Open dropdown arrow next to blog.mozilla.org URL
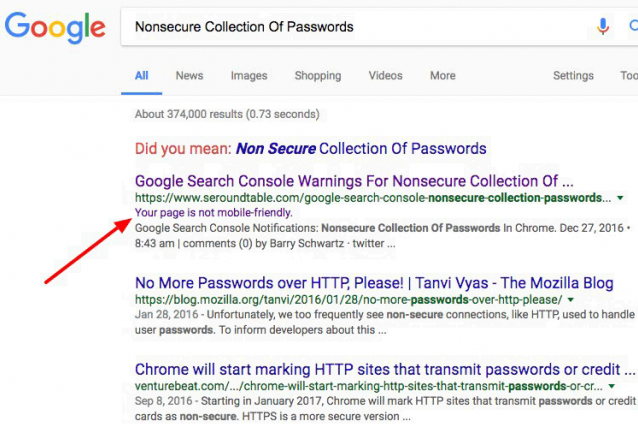This screenshot has width=638, height=435. pos(570,300)
